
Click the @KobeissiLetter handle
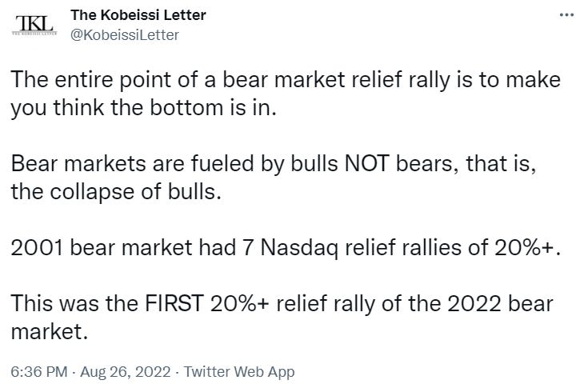tap(125, 34)
